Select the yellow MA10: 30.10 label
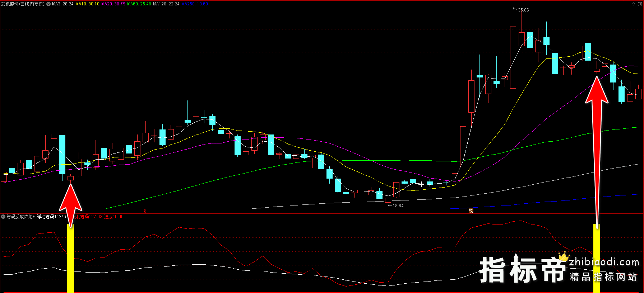This screenshot has height=293, width=644. (x=87, y=4)
